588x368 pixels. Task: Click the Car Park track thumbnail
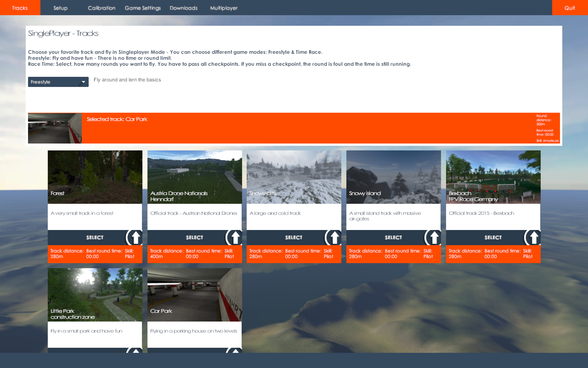[x=195, y=295]
